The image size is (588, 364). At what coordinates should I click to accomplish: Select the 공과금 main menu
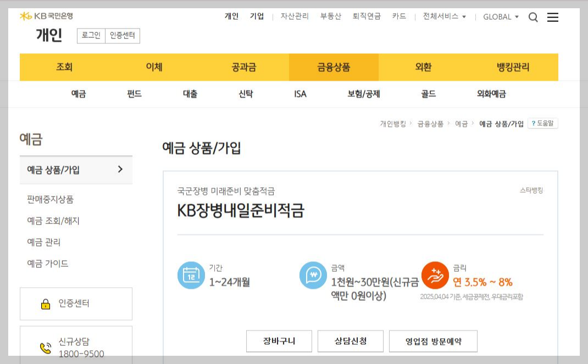coord(244,67)
